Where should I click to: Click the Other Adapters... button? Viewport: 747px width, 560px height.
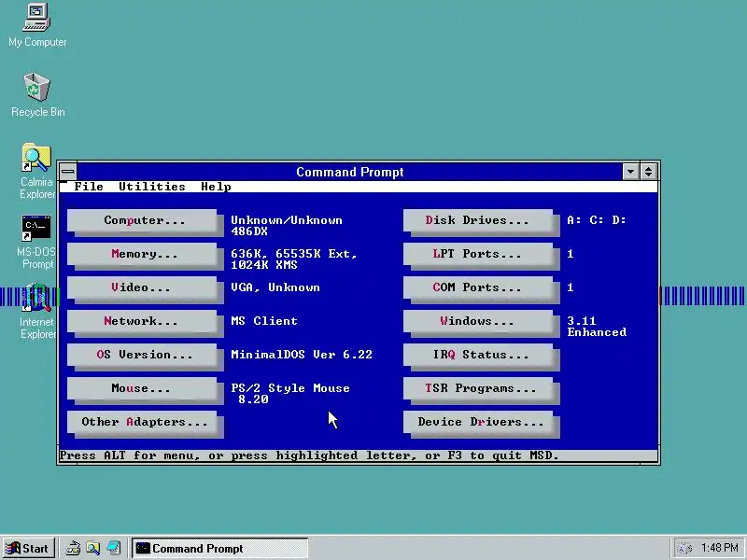point(142,422)
